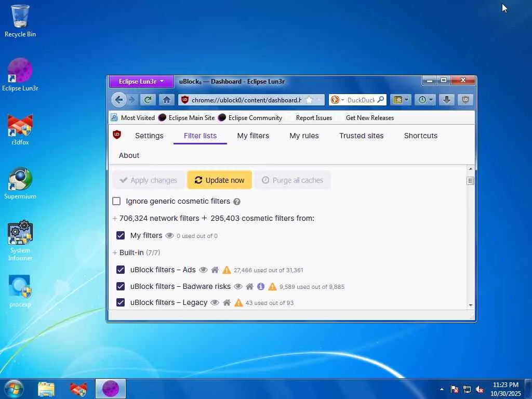The image size is (532, 399).
Task: Switch to the My rules tab
Action: click(x=304, y=136)
